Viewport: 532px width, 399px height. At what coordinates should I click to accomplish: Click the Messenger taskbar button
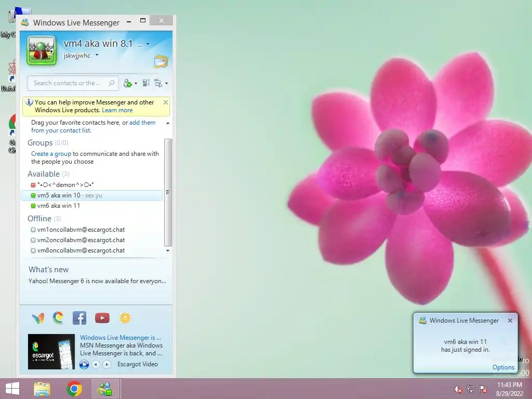(x=105, y=389)
